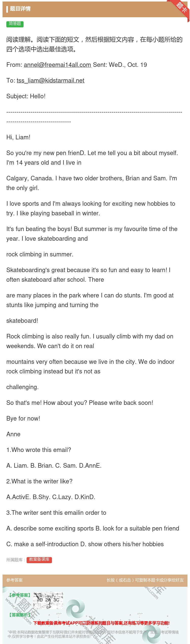Click question 3 'The writer sent this email'
The image size is (190, 644).
pyautogui.click(x=56, y=513)
